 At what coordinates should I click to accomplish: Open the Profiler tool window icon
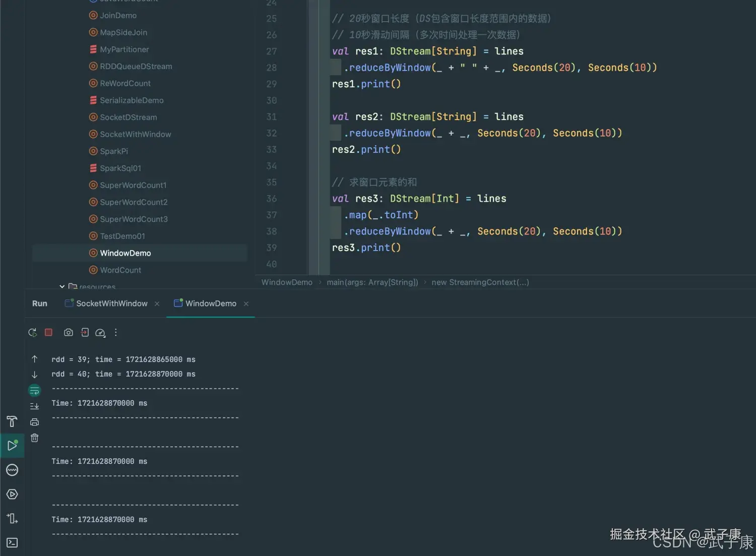pyautogui.click(x=12, y=470)
